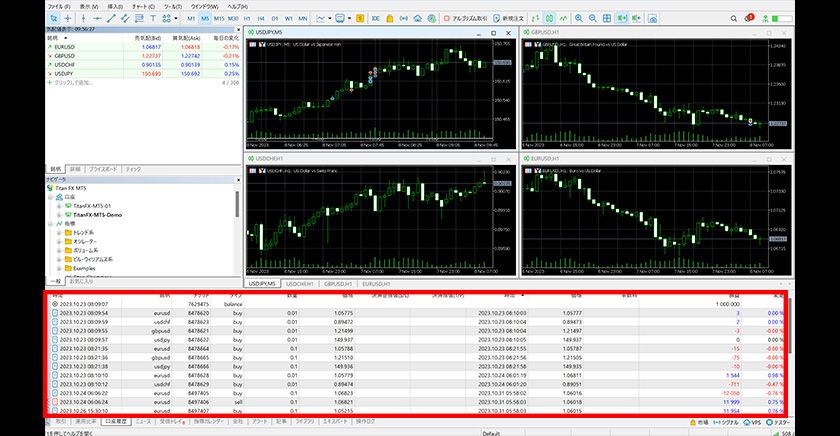Open the チャート menu
The width and height of the screenshot is (840, 436).
pyautogui.click(x=143, y=6)
